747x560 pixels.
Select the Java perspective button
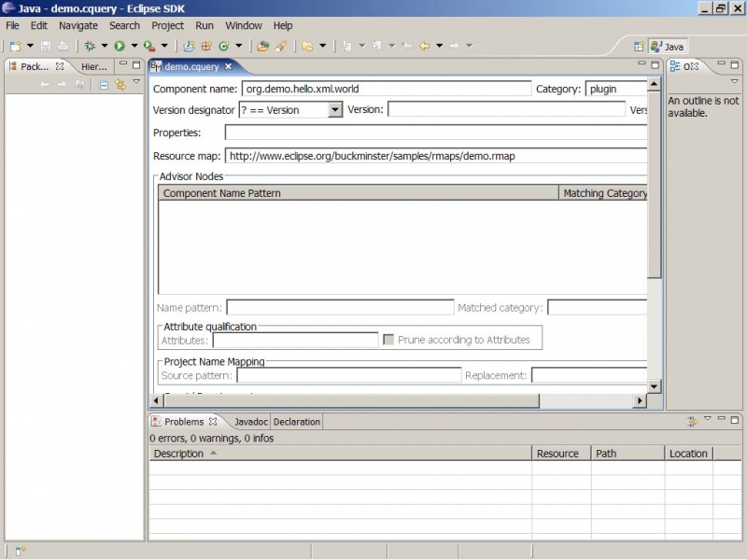pos(668,47)
